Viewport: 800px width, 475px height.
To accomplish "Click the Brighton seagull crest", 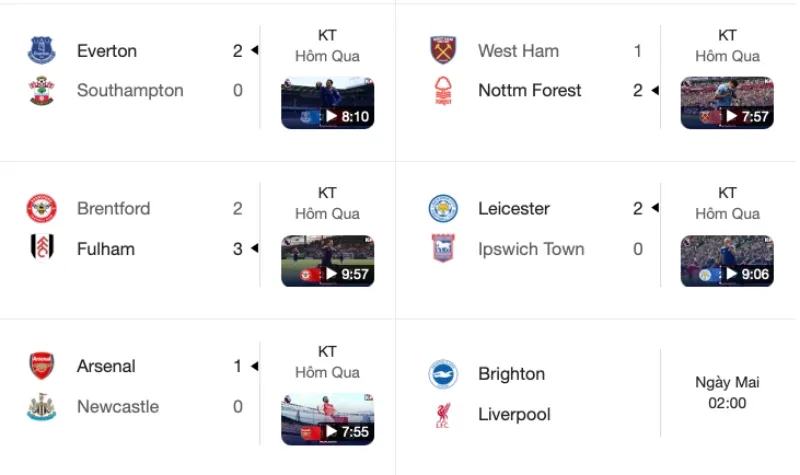I will 443,374.
